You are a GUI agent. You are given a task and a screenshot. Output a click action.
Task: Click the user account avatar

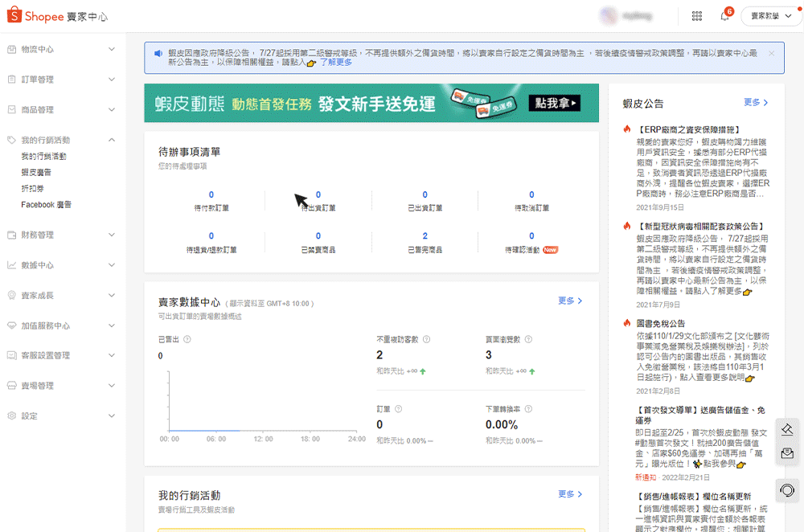tap(609, 16)
